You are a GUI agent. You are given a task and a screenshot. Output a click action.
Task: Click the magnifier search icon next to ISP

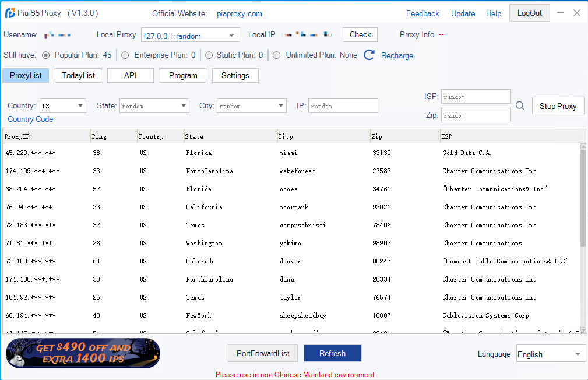[520, 106]
